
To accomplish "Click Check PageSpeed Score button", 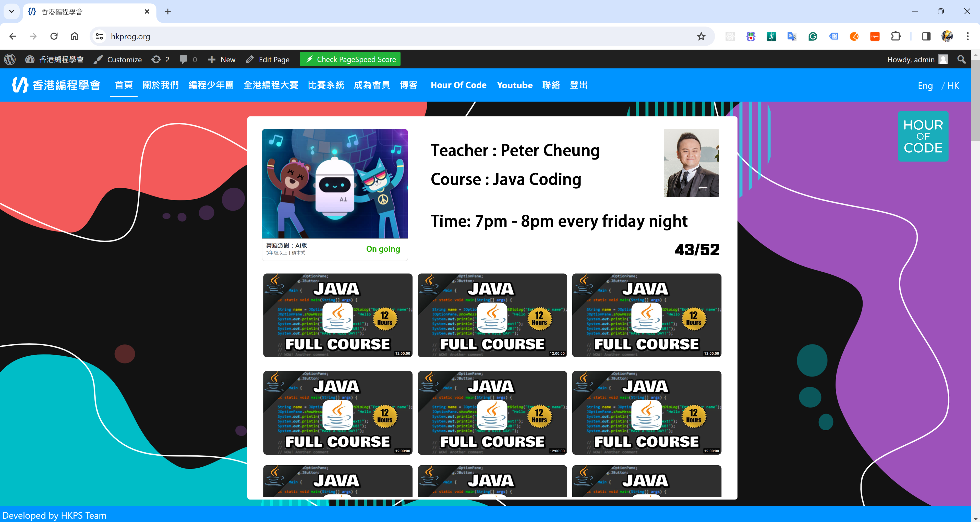I will tap(350, 59).
